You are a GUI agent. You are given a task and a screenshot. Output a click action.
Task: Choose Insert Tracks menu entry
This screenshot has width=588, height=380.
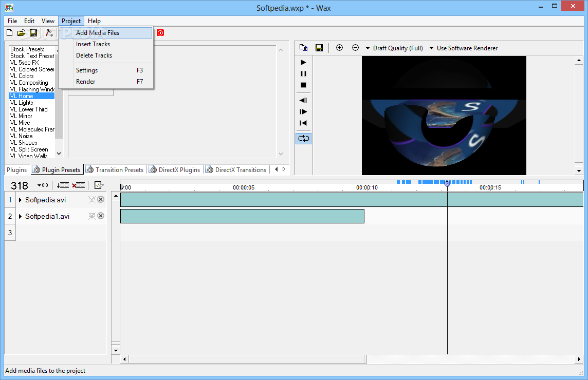pyautogui.click(x=106, y=44)
